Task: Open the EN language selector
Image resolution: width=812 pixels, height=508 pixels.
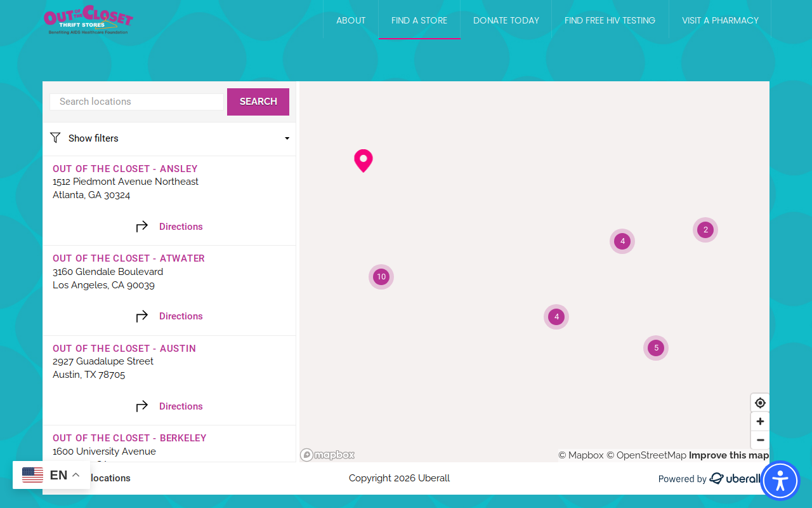Action: (x=51, y=475)
